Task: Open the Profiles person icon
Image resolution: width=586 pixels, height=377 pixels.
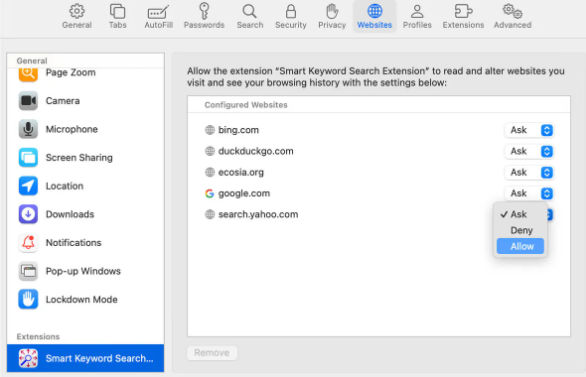Action: point(417,12)
